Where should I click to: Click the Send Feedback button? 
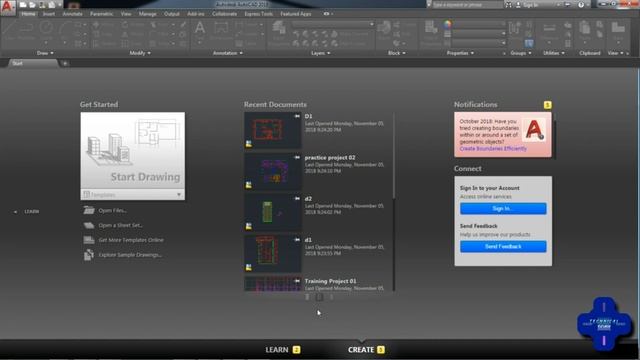coord(503,247)
